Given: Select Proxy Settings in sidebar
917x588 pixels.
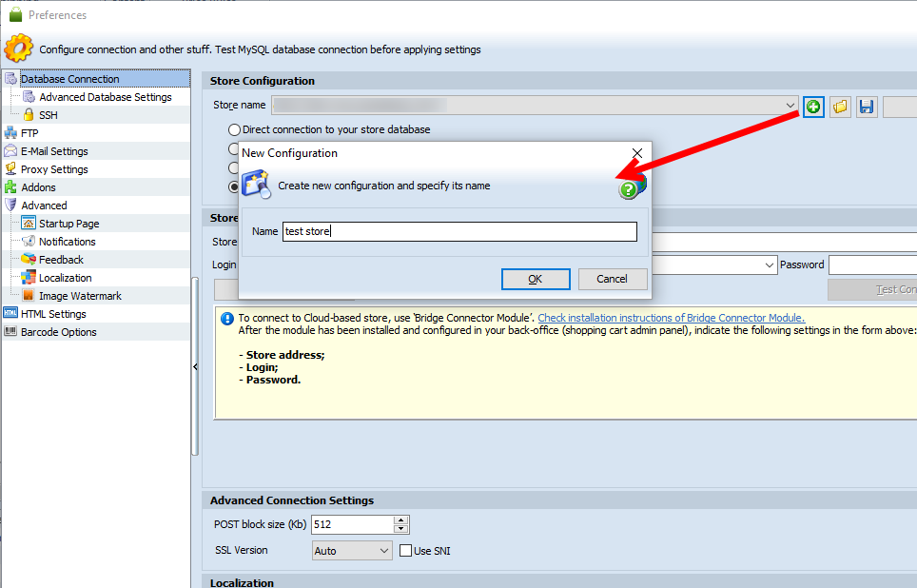Looking at the screenshot, I should click(54, 169).
